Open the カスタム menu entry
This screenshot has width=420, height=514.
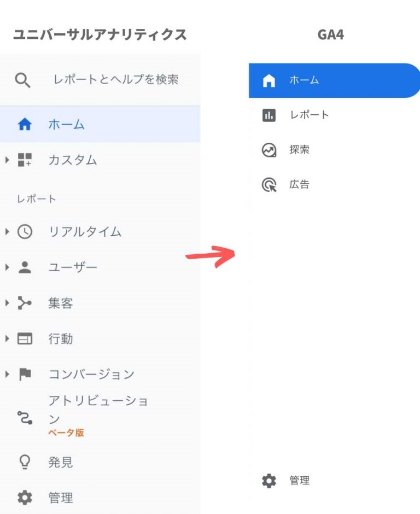pos(73,160)
